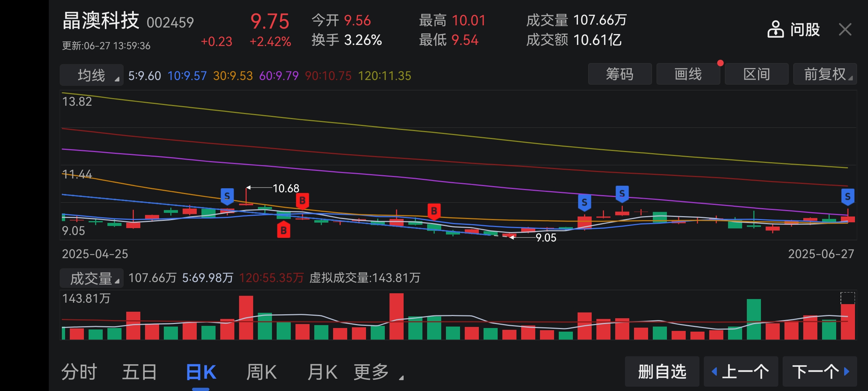The height and width of the screenshot is (391, 868).
Task: Switch to 分时 tab
Action: pos(79,372)
